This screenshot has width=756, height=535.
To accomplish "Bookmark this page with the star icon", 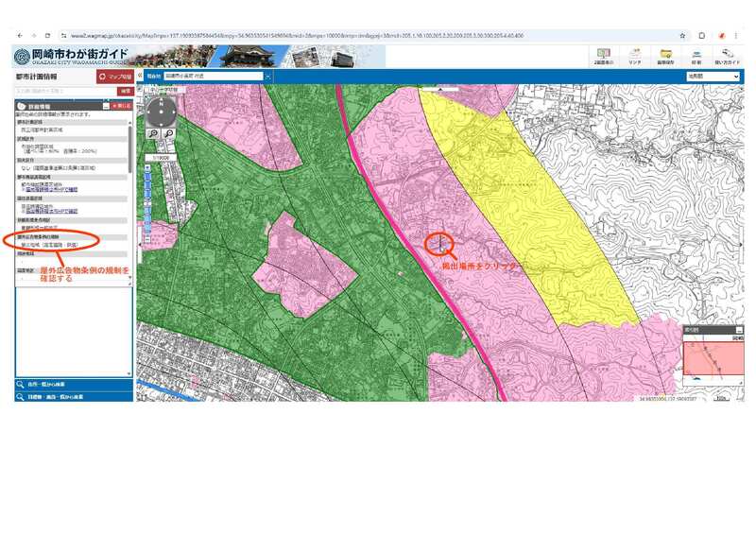I will 682,35.
